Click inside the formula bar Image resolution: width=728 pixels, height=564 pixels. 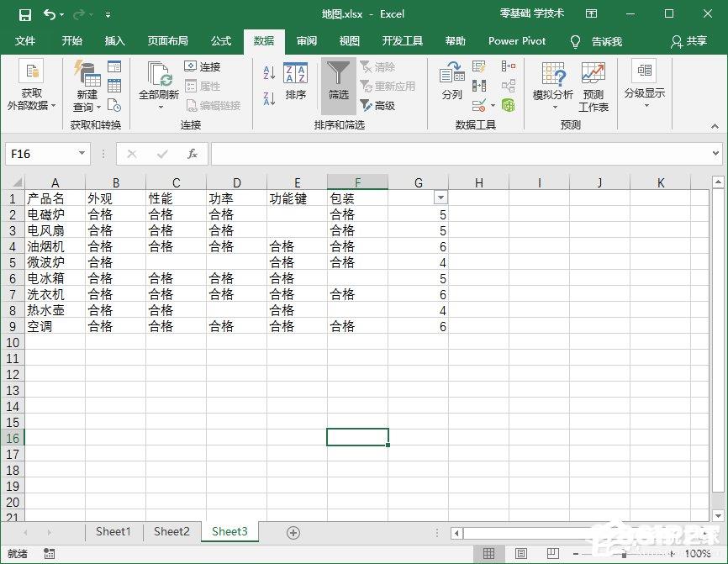[460, 154]
